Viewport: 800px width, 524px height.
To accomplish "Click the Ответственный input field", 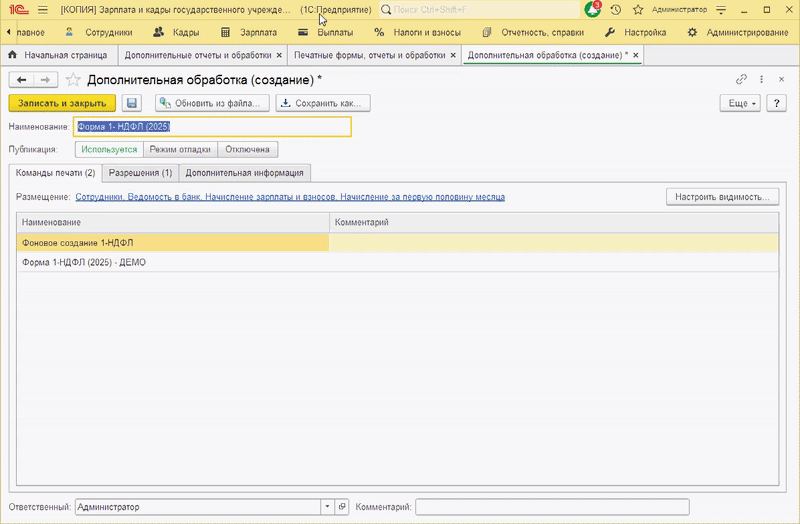I will tap(198, 507).
